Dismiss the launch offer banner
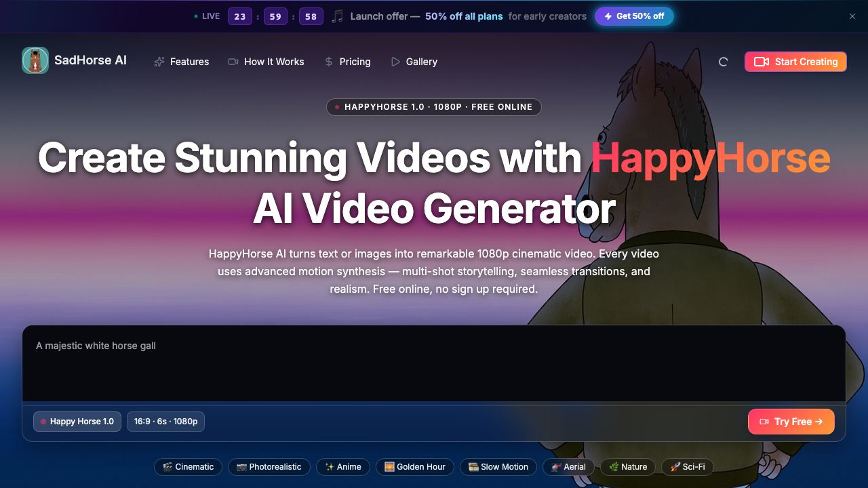868x488 pixels. pyautogui.click(x=852, y=16)
